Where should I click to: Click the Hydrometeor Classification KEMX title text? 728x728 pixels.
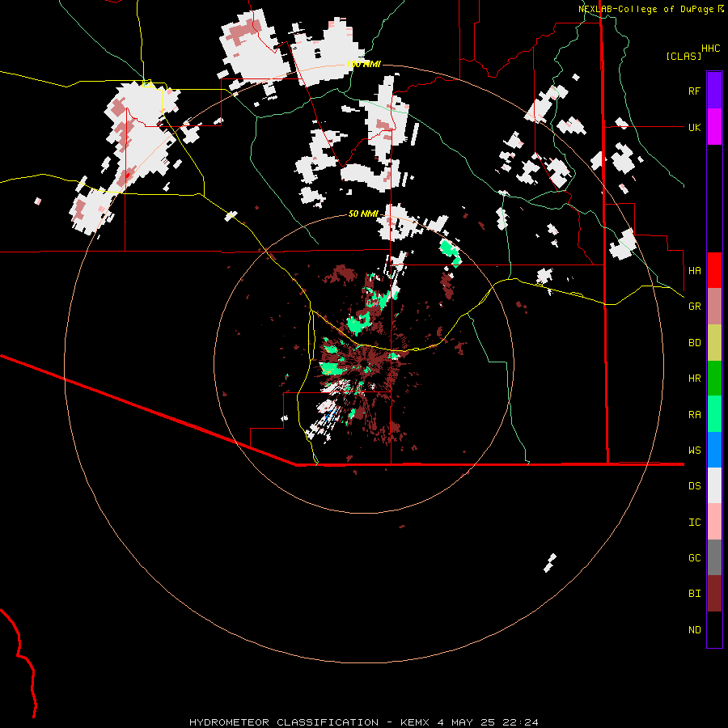[363, 722]
